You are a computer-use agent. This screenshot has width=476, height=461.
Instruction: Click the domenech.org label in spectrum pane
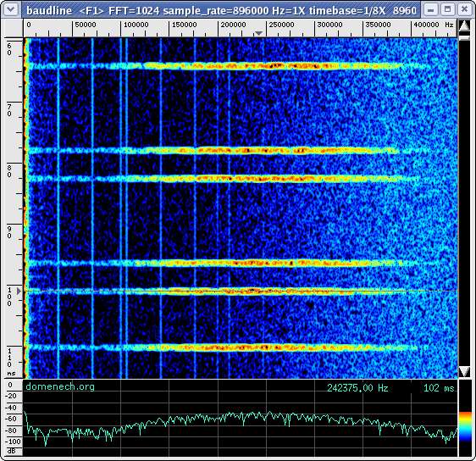click(x=60, y=386)
